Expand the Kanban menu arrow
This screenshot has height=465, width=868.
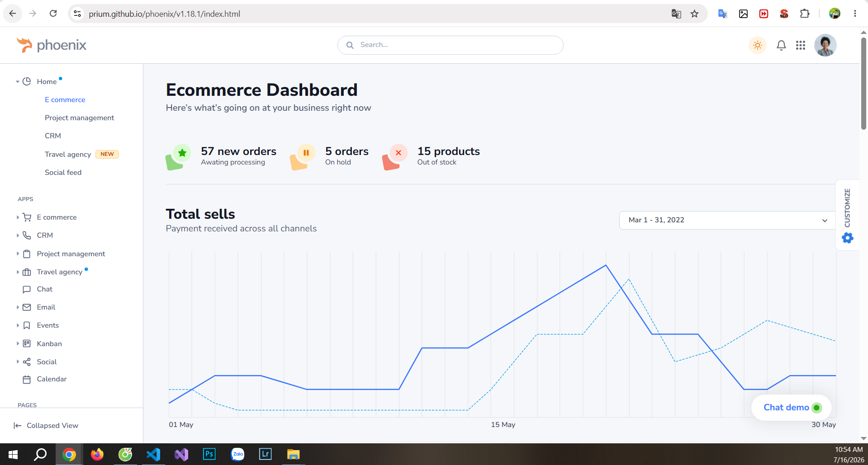(x=18, y=344)
